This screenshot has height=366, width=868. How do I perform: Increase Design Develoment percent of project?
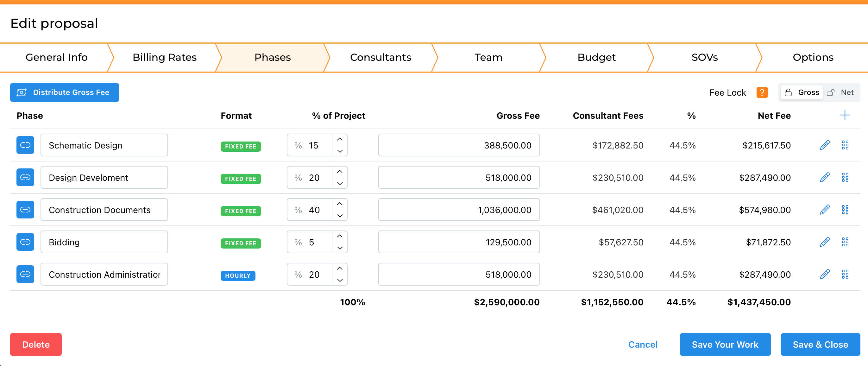(x=340, y=172)
